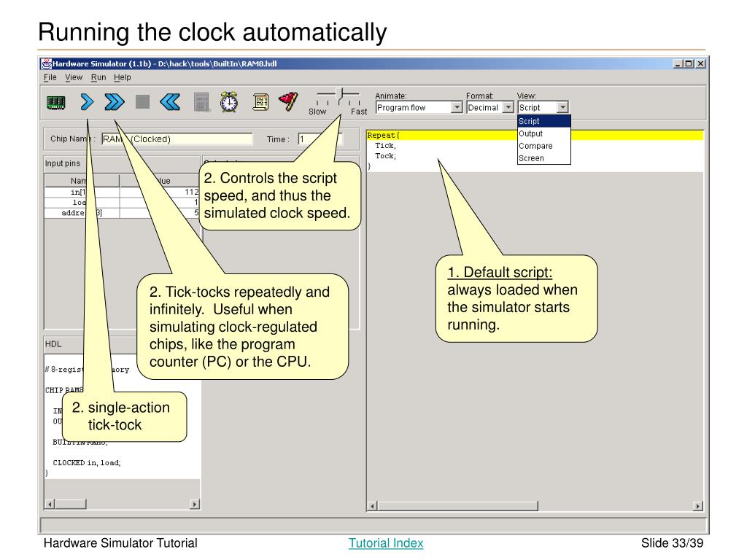
Task: Open the Animate dropdown arrow
Action: point(457,107)
